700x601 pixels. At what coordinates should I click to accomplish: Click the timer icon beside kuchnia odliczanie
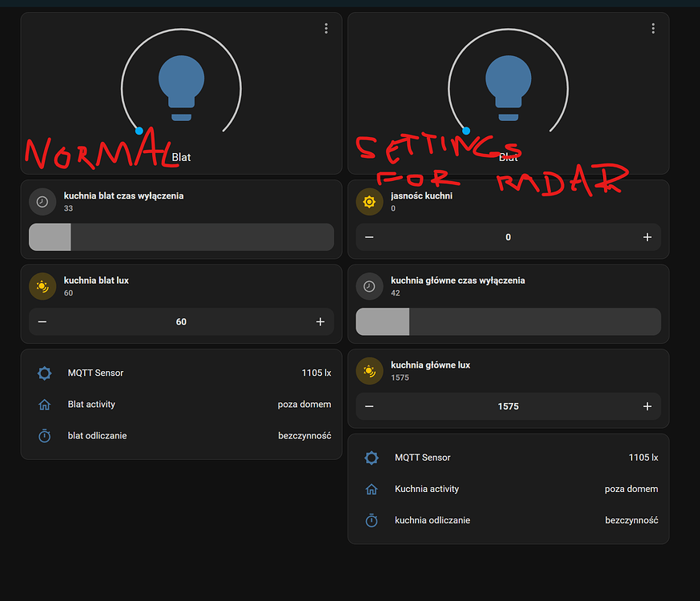371,520
